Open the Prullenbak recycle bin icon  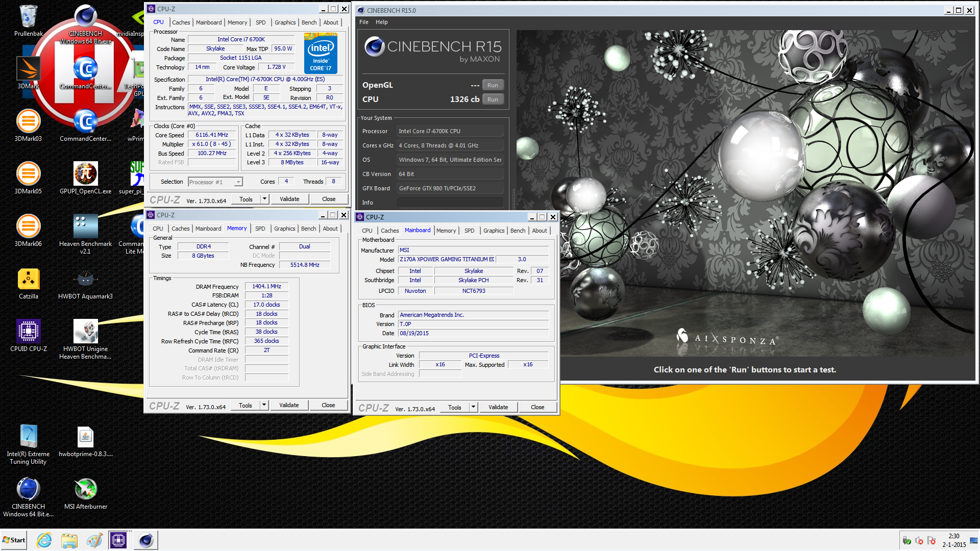tap(28, 20)
